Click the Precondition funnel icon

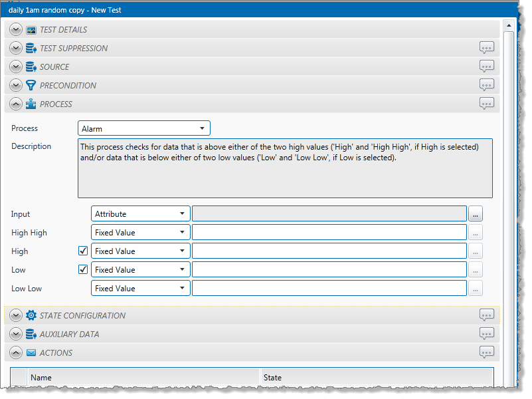(x=31, y=85)
